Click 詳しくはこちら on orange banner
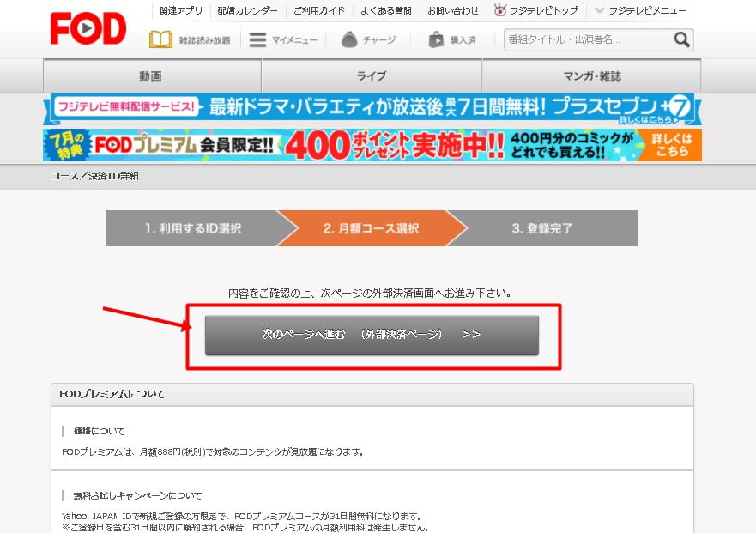 tap(672, 145)
